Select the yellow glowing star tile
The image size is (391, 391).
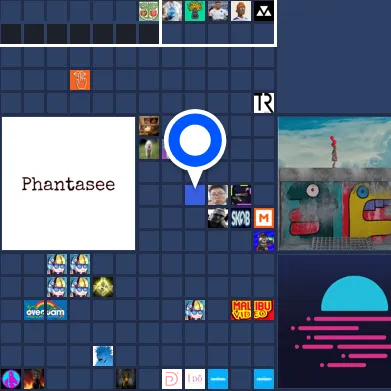tap(103, 287)
